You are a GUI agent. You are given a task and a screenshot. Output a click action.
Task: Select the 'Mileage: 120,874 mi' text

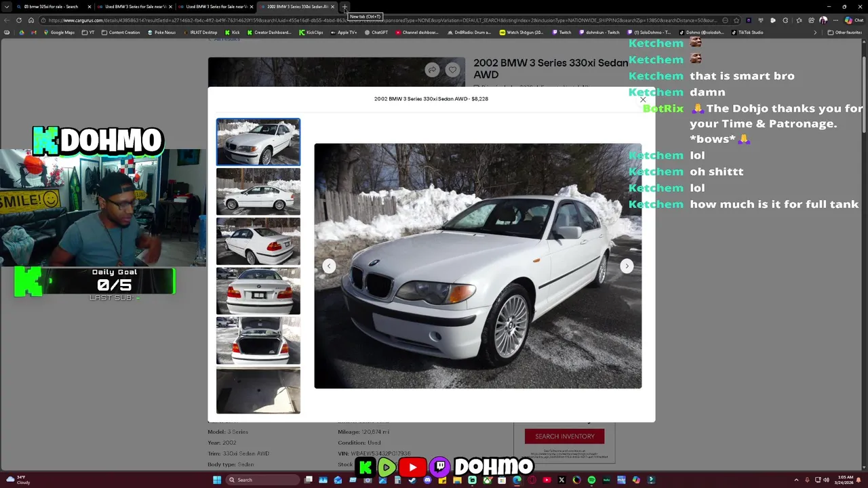tap(363, 432)
